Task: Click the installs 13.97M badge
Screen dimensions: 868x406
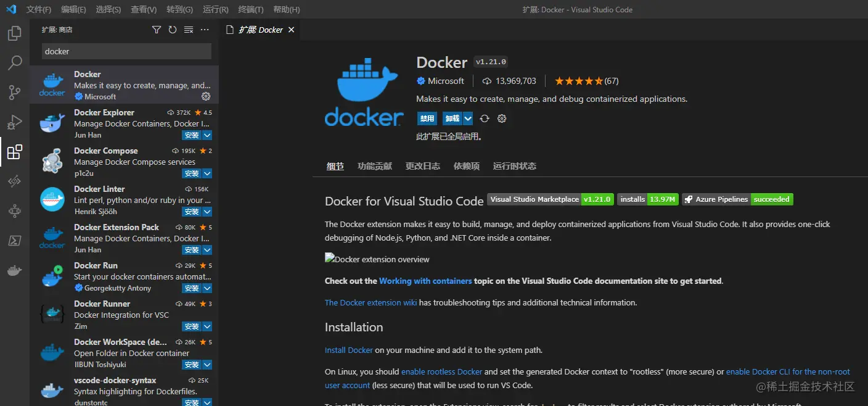Action: point(648,199)
